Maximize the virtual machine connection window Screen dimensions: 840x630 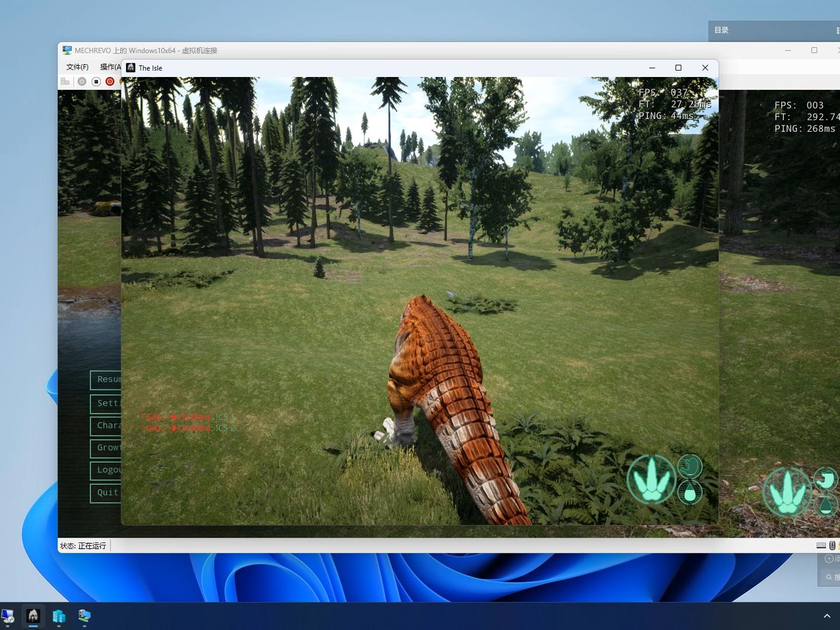coord(814,50)
